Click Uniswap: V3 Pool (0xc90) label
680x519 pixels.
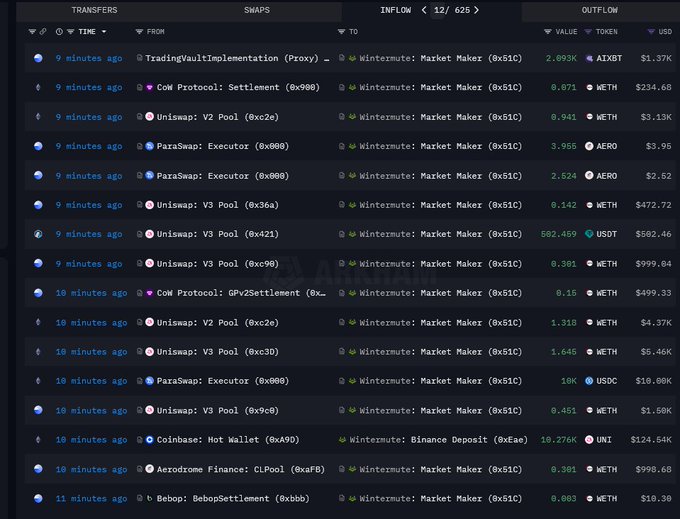pyautogui.click(x=218, y=264)
